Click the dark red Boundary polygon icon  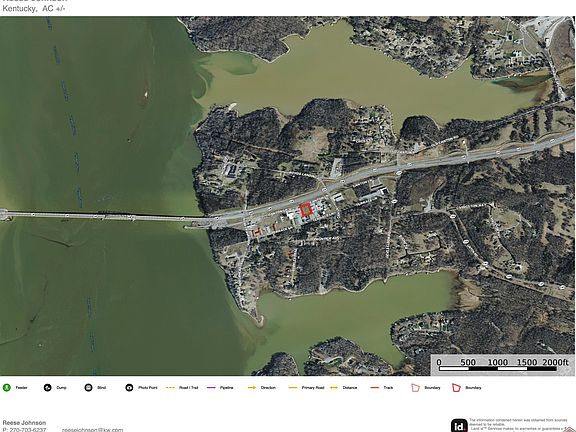456,388
